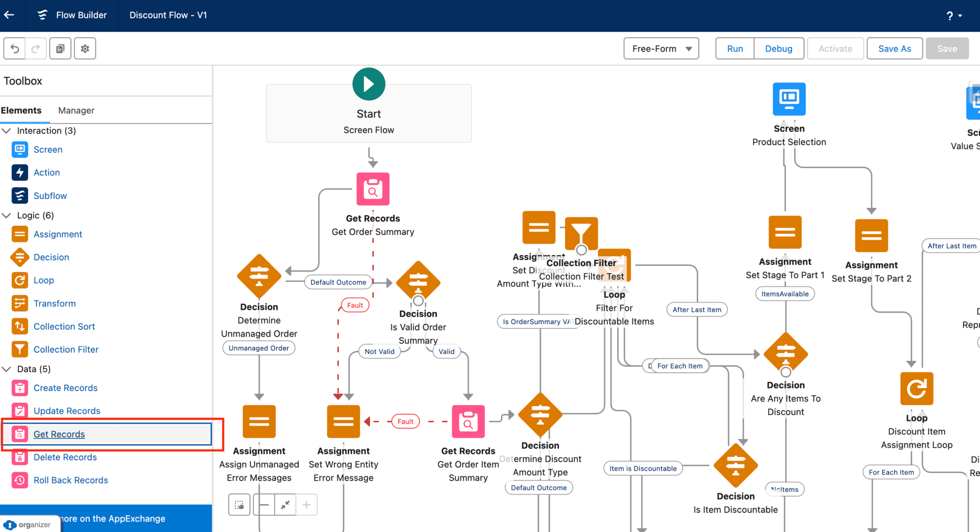The image size is (980, 532).
Task: Select the Collection Filter element
Action: coord(66,349)
